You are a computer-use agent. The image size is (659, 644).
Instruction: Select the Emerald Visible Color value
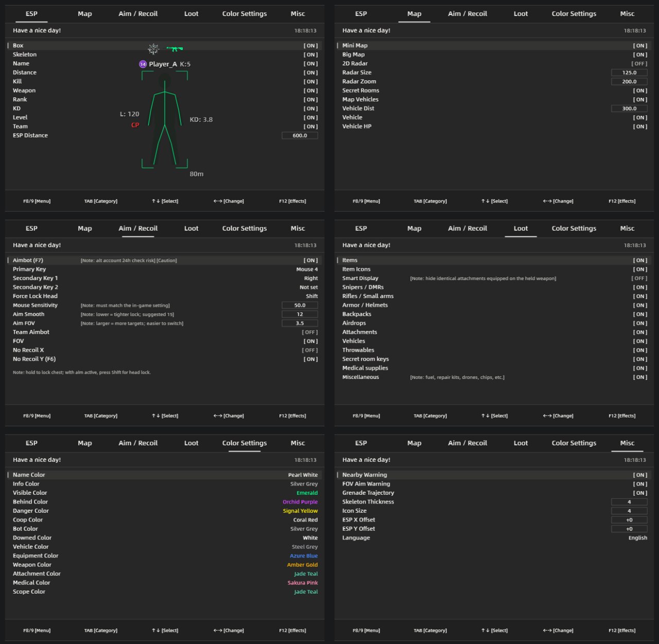307,493
